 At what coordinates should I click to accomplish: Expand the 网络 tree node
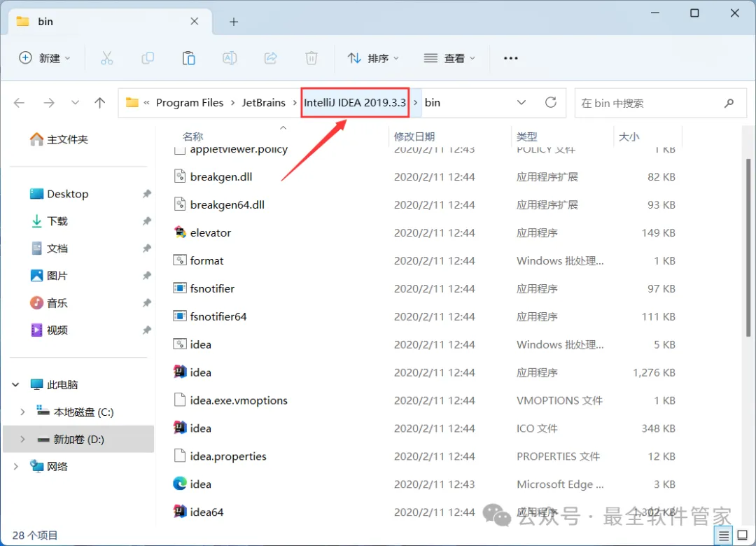click(x=15, y=466)
